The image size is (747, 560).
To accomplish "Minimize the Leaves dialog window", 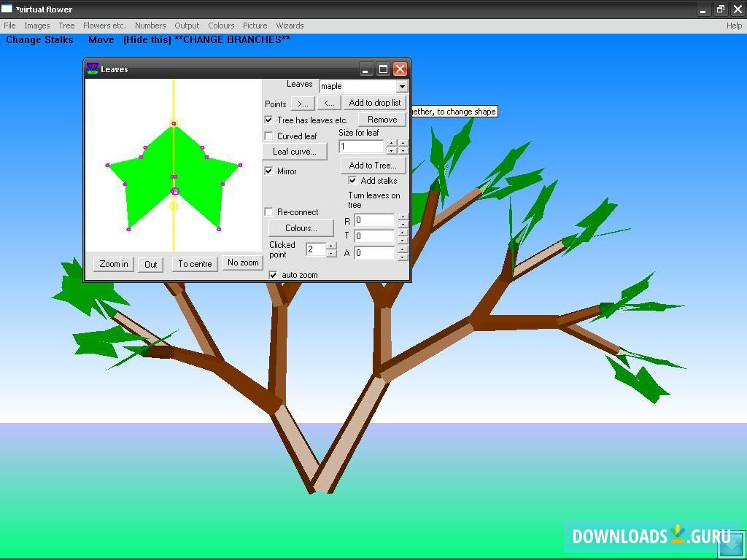I will tap(365, 69).
